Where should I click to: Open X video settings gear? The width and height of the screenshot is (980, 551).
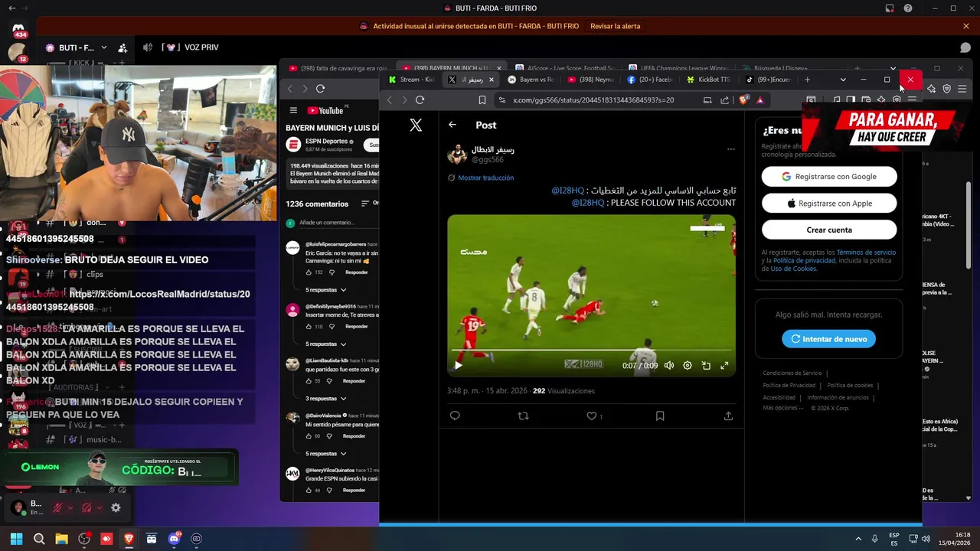[x=688, y=366]
